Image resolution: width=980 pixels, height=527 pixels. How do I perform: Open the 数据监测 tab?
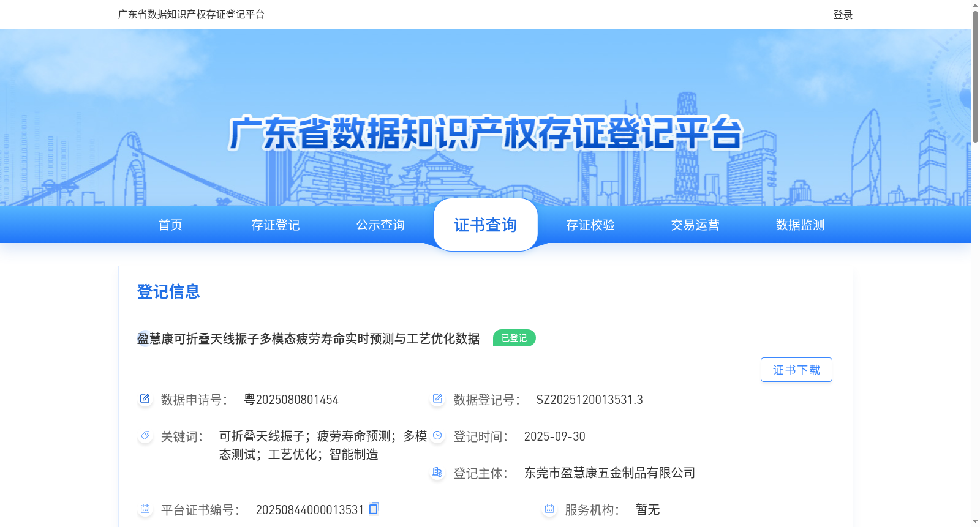(x=801, y=225)
